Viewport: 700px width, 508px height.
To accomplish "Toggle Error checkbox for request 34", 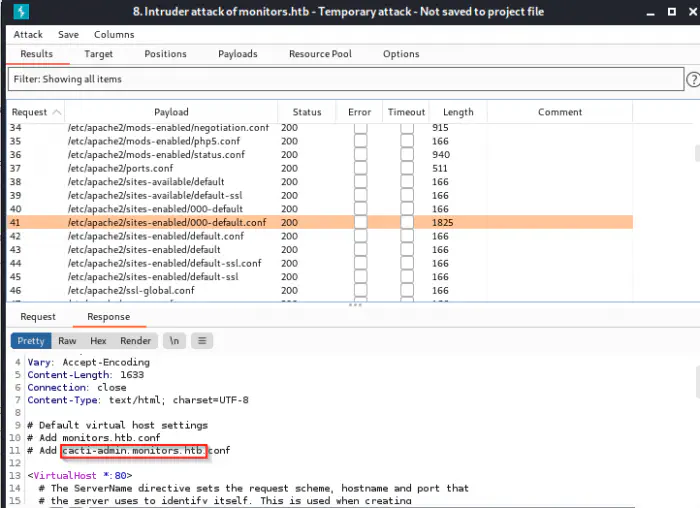I will pyautogui.click(x=360, y=128).
